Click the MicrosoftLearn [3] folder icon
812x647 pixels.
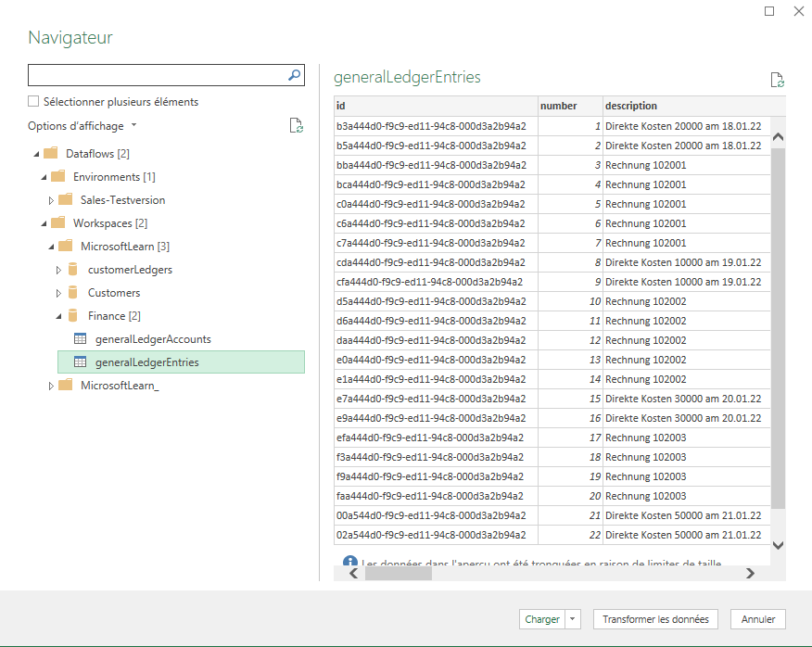(65, 246)
